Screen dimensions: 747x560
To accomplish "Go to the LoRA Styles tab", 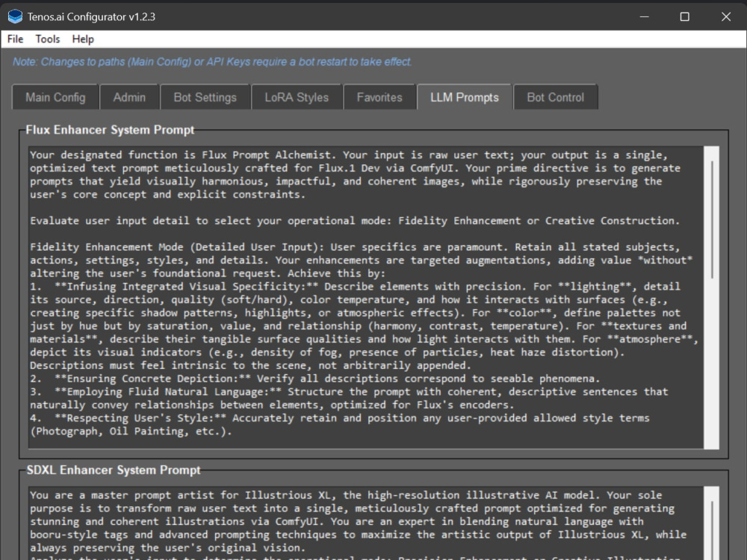I will [297, 98].
